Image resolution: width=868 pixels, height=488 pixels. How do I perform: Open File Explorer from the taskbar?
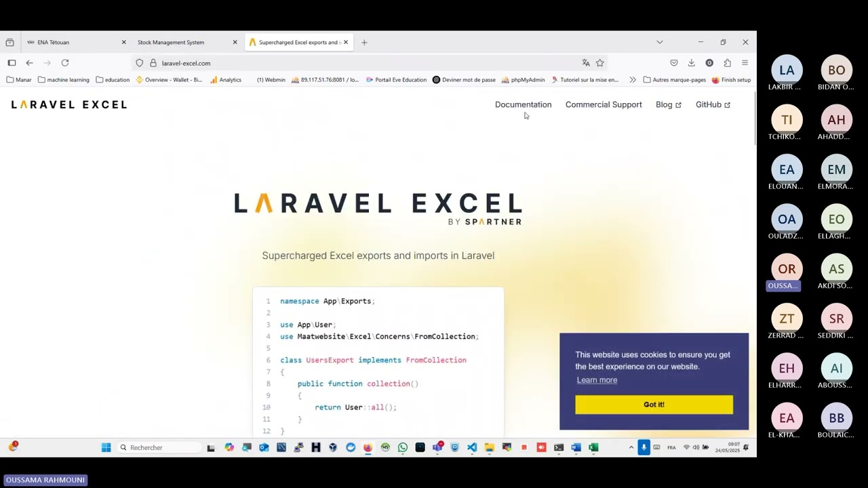(x=490, y=447)
